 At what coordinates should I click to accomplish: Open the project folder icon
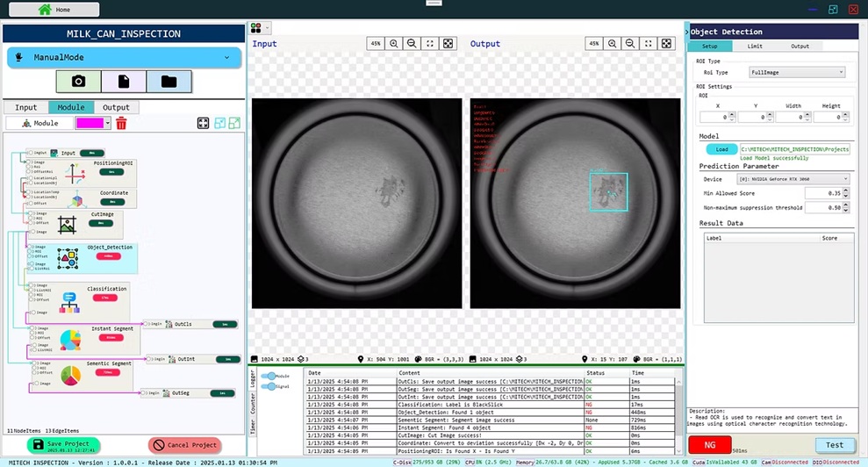pos(169,82)
